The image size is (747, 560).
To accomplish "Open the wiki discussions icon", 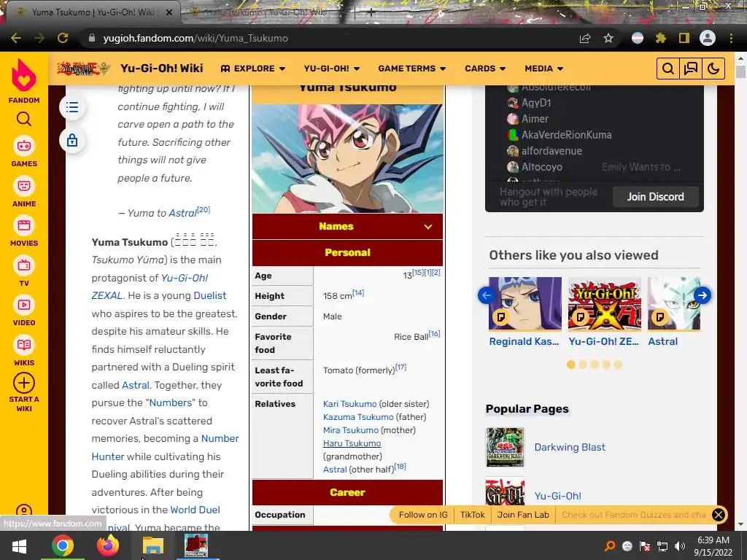I will pyautogui.click(x=690, y=69).
